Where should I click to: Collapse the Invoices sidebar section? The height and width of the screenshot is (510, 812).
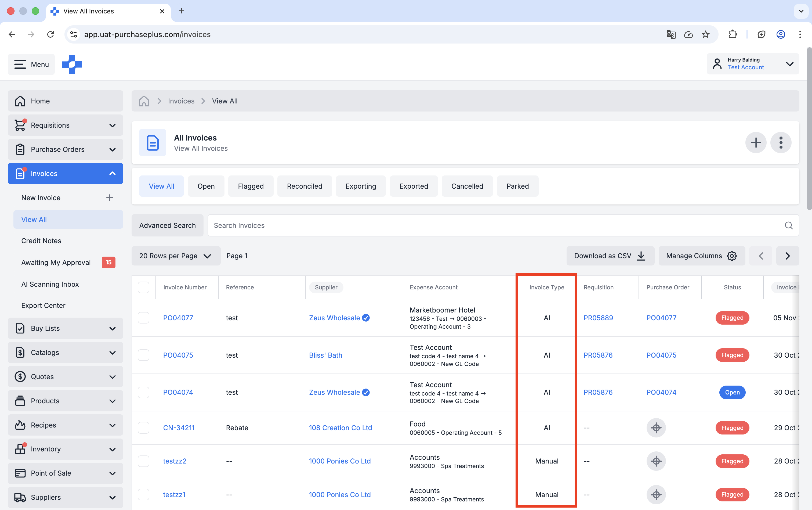point(112,173)
